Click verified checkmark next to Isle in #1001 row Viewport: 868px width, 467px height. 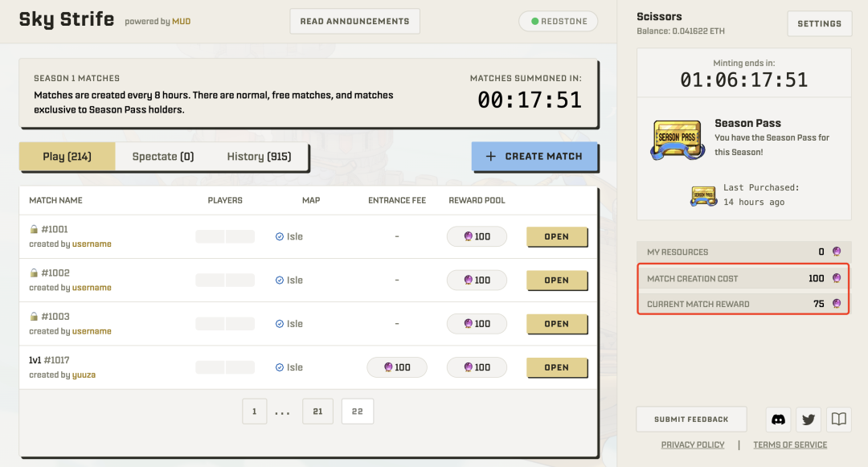280,236
